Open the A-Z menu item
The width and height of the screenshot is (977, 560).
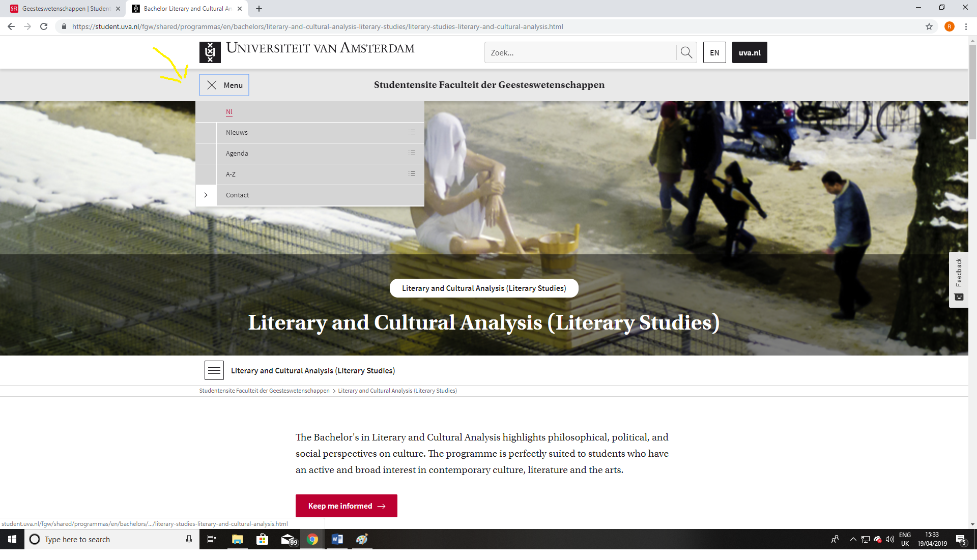(x=231, y=174)
